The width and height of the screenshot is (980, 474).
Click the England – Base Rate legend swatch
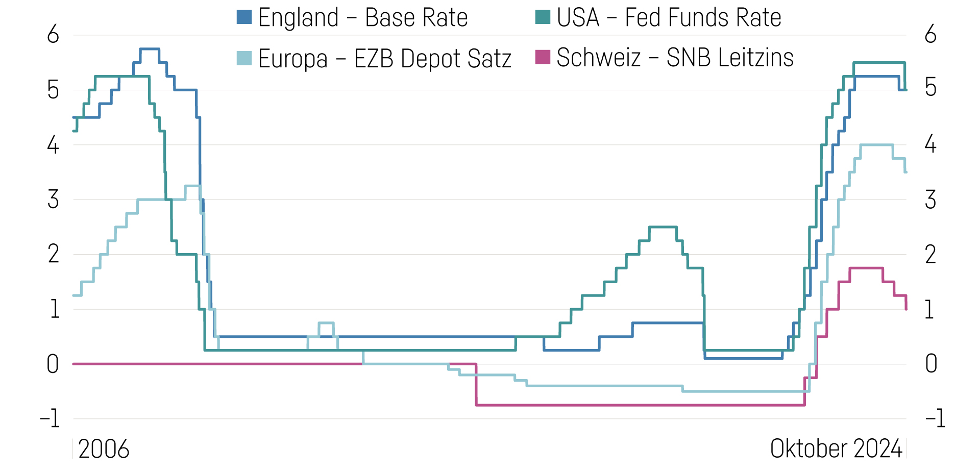click(244, 17)
